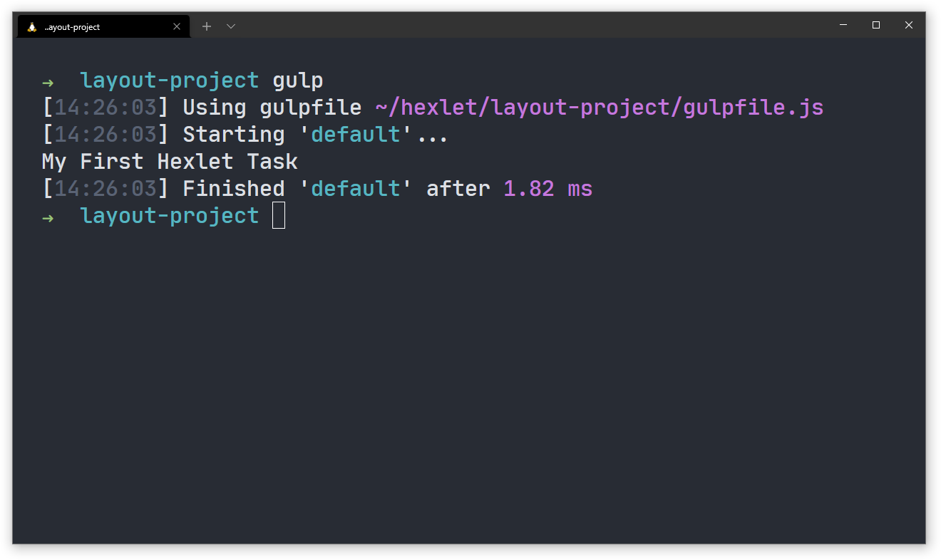Click the plus icon to open a new tab

207,26
